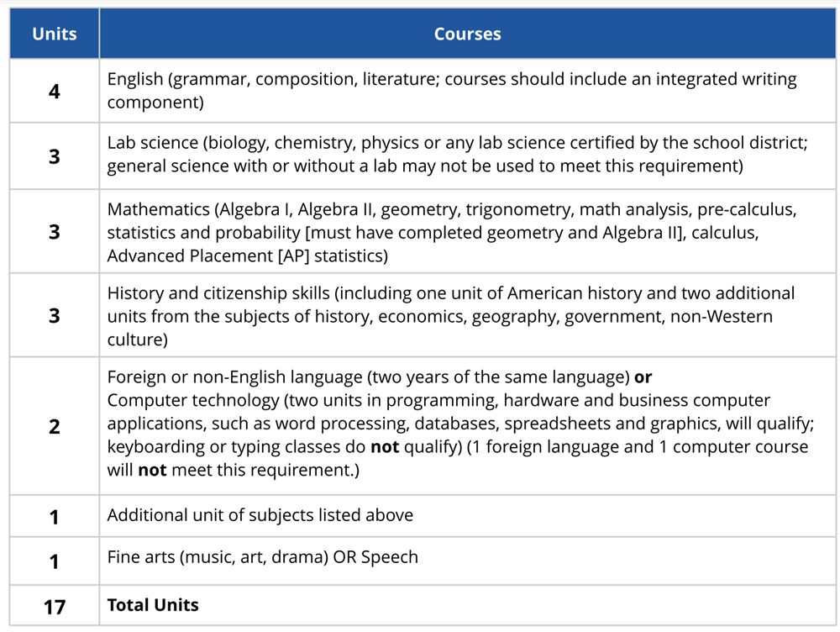The width and height of the screenshot is (840, 632).
Task: Click the 3 units cell for Lab science
Action: (54, 155)
